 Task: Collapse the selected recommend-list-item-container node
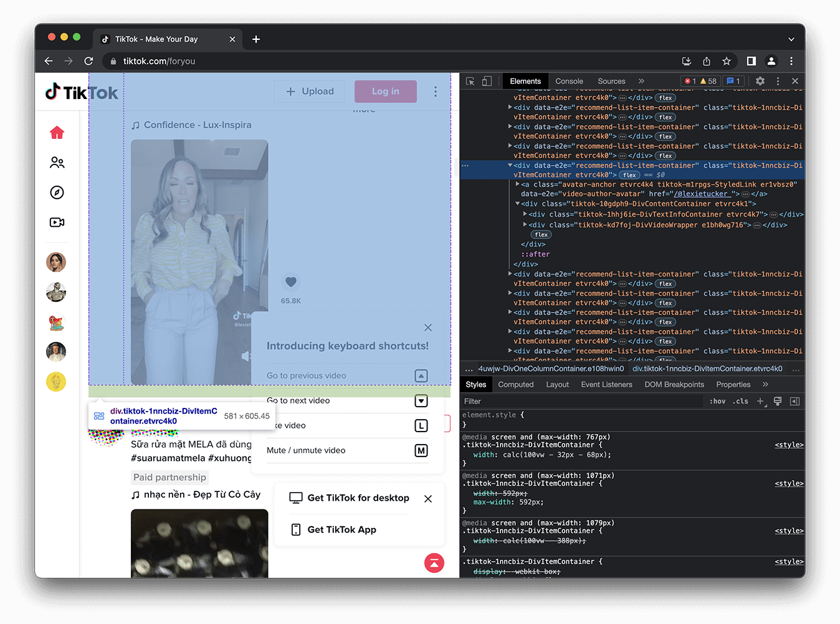click(510, 166)
